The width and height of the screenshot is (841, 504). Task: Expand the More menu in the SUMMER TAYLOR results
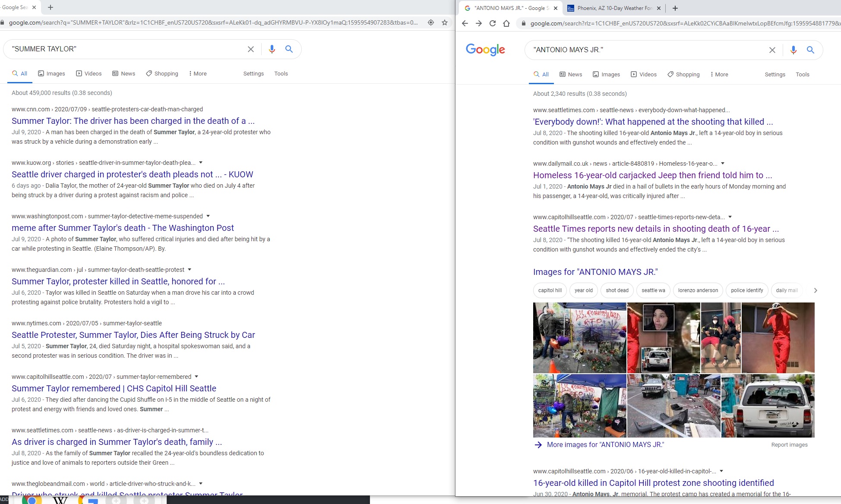pos(198,74)
